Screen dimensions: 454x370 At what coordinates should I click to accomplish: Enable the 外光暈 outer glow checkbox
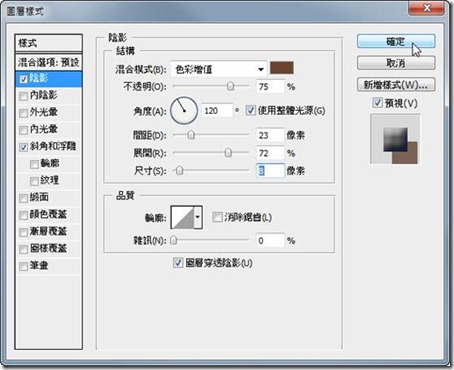pyautogui.click(x=23, y=113)
